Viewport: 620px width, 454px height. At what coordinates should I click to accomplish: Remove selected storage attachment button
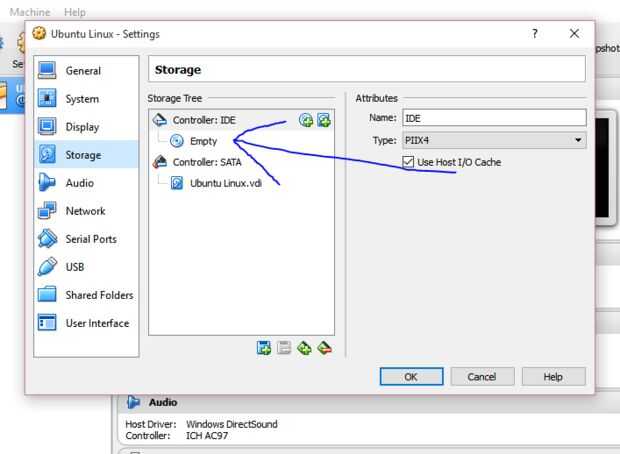[324, 348]
